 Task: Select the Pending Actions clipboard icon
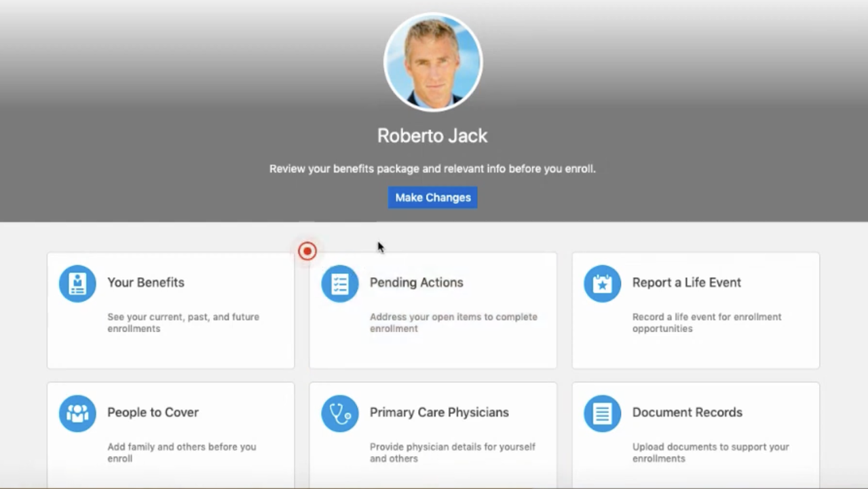339,283
